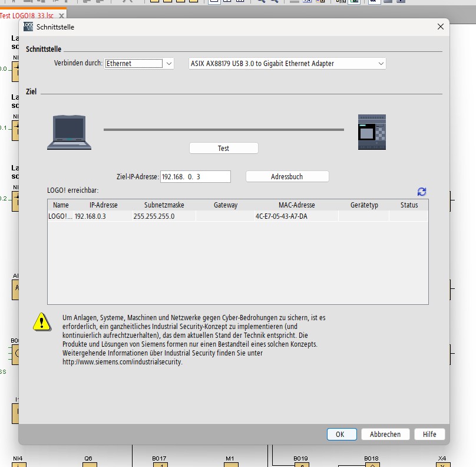Select block Q6 in the background diagram

coord(90,465)
